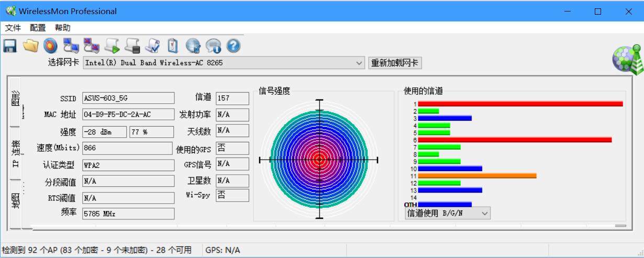The height and width of the screenshot is (258, 644).
Task: Open the 帮助 menu
Action: click(62, 28)
